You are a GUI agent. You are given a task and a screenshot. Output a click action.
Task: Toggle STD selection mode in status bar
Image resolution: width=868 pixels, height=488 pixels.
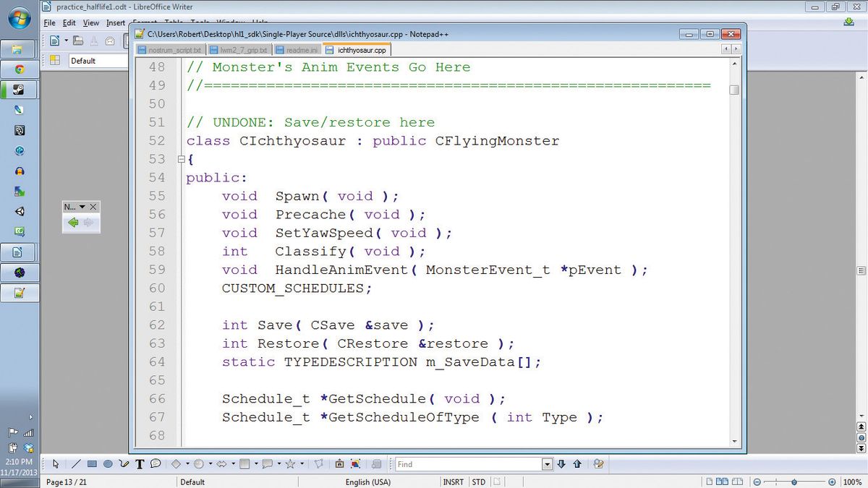point(479,482)
